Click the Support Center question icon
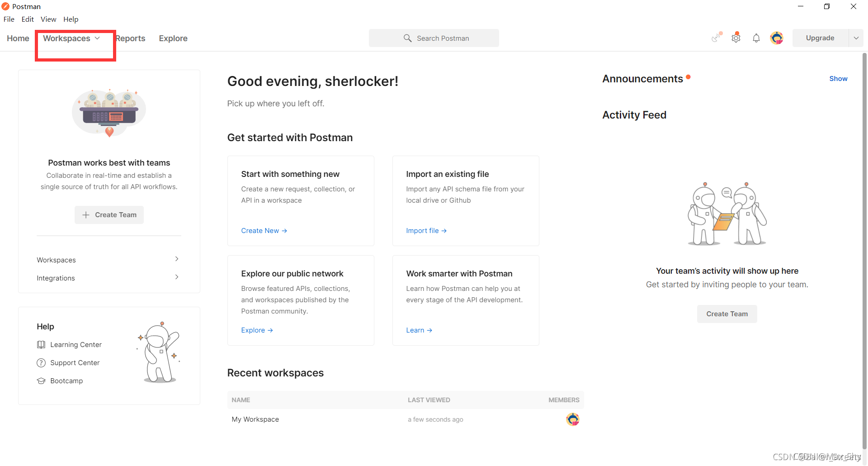Viewport: 868px width, 466px height. click(41, 363)
